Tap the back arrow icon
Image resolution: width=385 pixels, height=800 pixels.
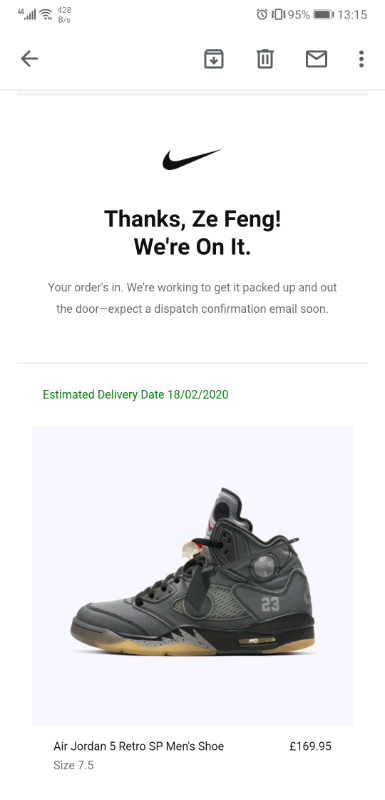pyautogui.click(x=30, y=59)
